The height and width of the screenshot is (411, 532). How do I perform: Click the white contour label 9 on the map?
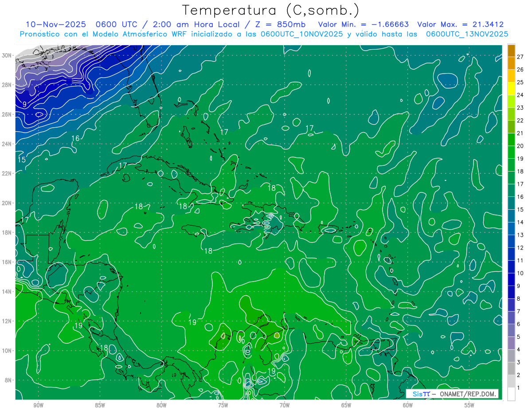[x=24, y=105]
